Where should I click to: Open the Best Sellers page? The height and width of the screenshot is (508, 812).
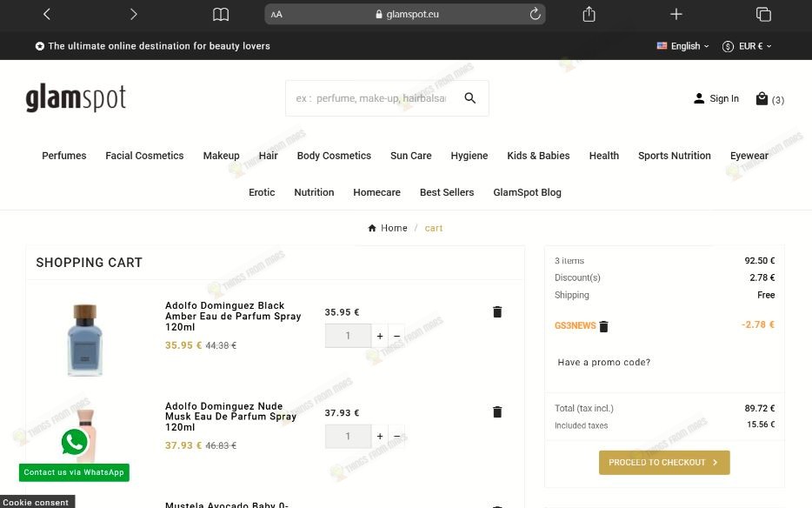click(447, 192)
